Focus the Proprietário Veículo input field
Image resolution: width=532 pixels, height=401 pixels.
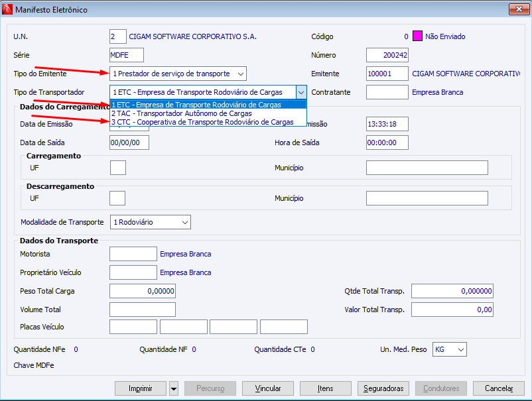(133, 272)
